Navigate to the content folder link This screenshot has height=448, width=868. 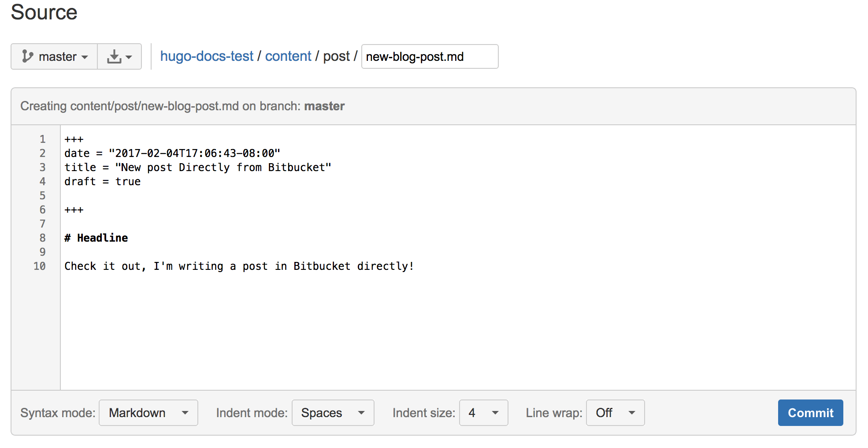tap(288, 56)
